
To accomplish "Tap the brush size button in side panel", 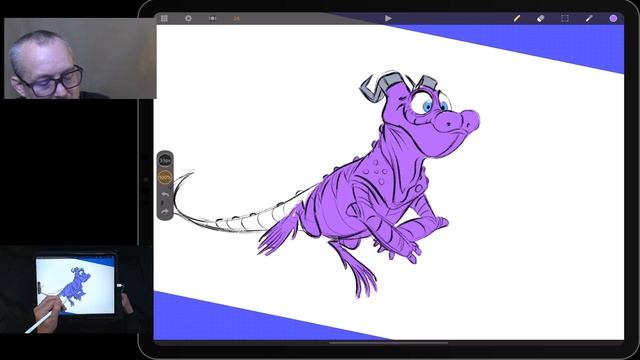I will [165, 161].
